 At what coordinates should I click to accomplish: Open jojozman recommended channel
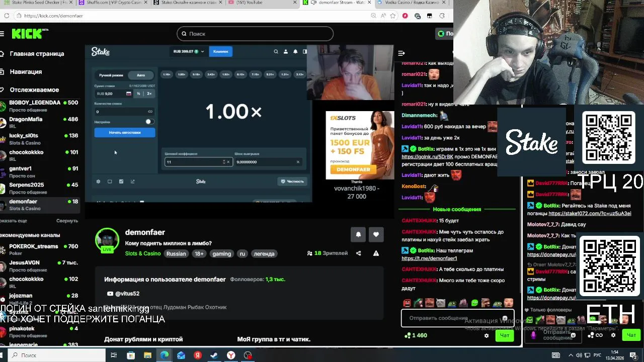tap(40, 298)
